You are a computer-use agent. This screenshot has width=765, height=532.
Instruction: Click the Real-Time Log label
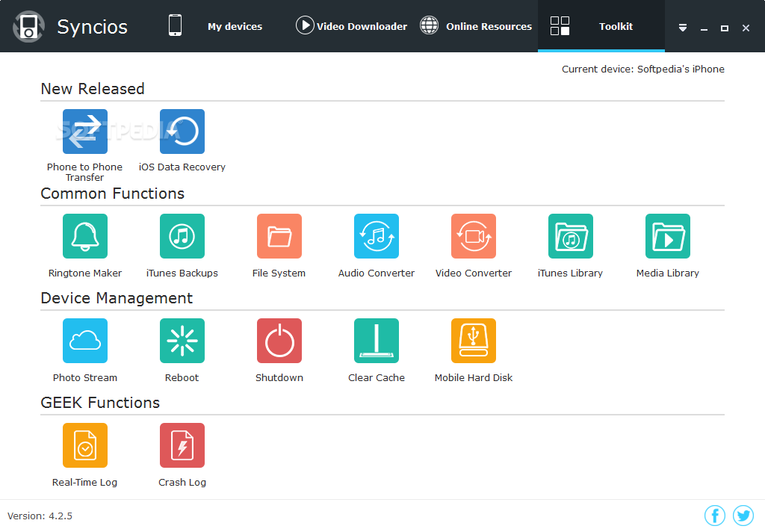pyautogui.click(x=85, y=482)
